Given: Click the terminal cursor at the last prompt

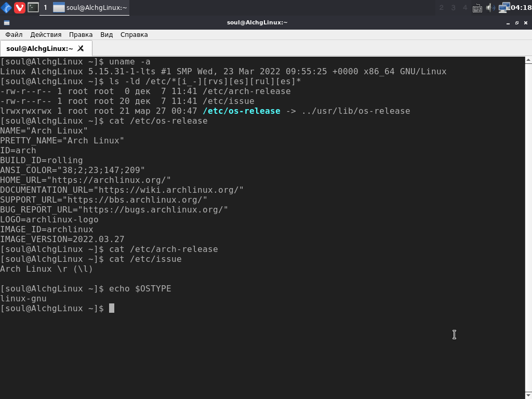Looking at the screenshot, I should tap(112, 309).
